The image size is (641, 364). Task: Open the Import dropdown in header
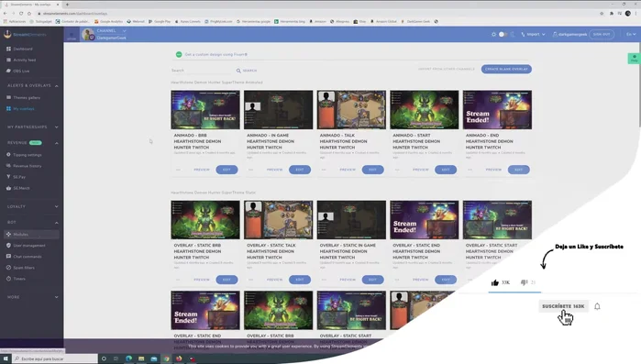click(533, 34)
